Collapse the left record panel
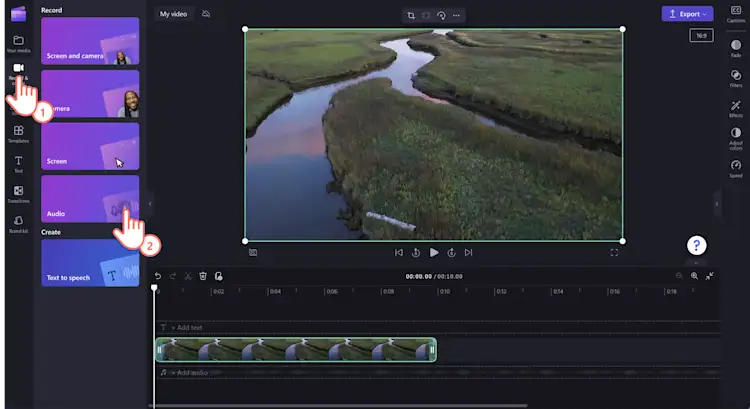750x409 pixels. pyautogui.click(x=150, y=204)
